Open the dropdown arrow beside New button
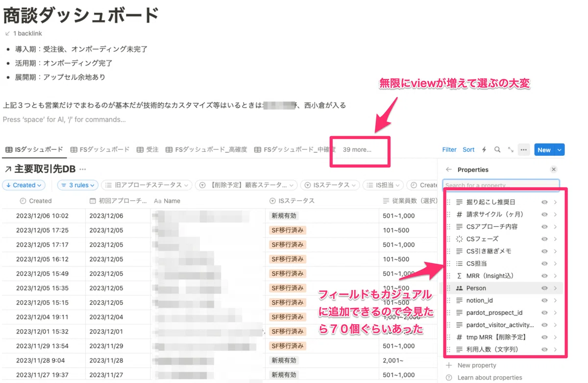The height and width of the screenshot is (383, 588). point(560,150)
